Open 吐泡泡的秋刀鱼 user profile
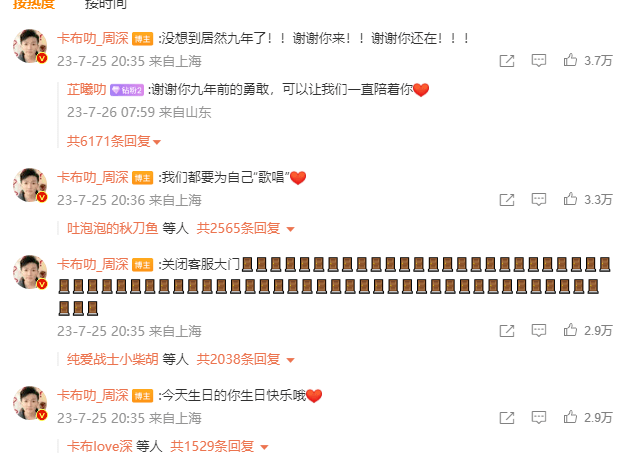 112,228
